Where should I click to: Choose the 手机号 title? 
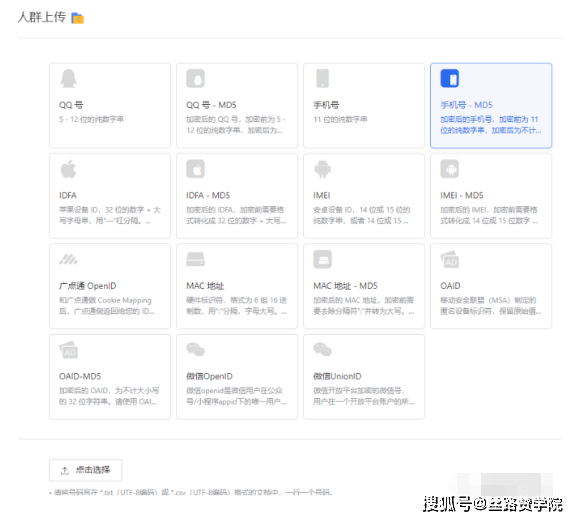pyautogui.click(x=326, y=105)
